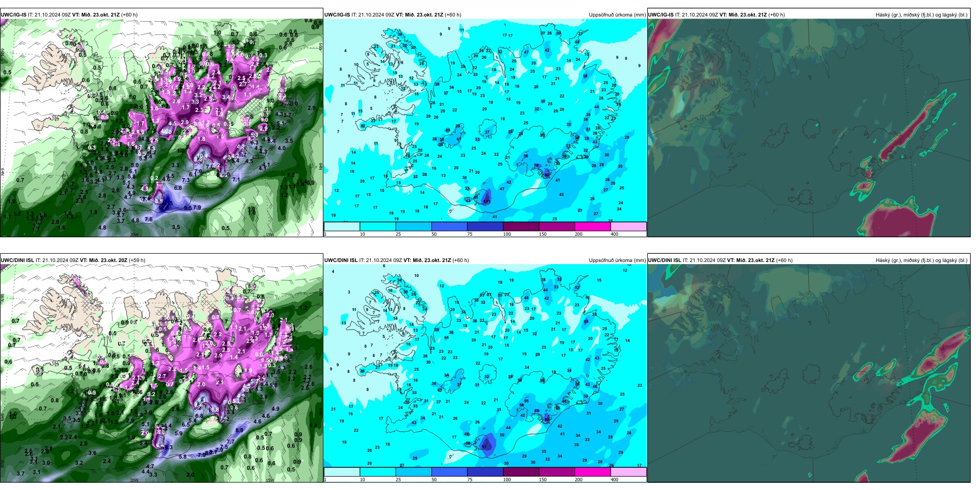Viewport: 980px width, 490px height.
Task: Open the top-right UWC/IG-IS cloud cover map
Action: 809,128
